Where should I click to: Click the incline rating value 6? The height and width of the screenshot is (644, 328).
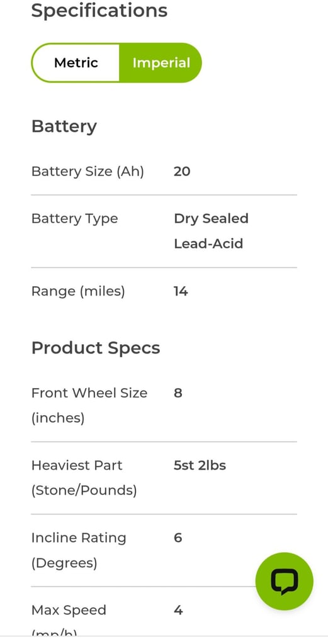click(x=178, y=538)
